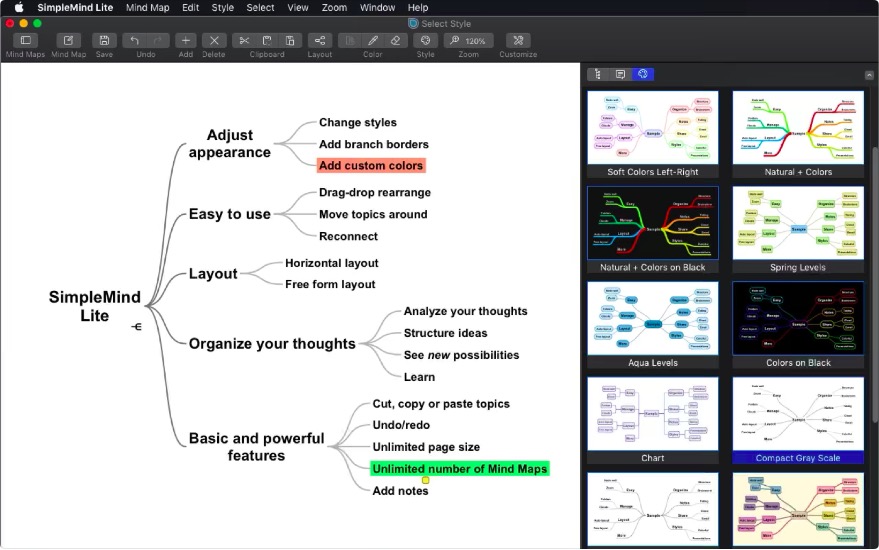Image resolution: width=879 pixels, height=550 pixels.
Task: Save the mind map with floppy icon
Action: (x=104, y=40)
